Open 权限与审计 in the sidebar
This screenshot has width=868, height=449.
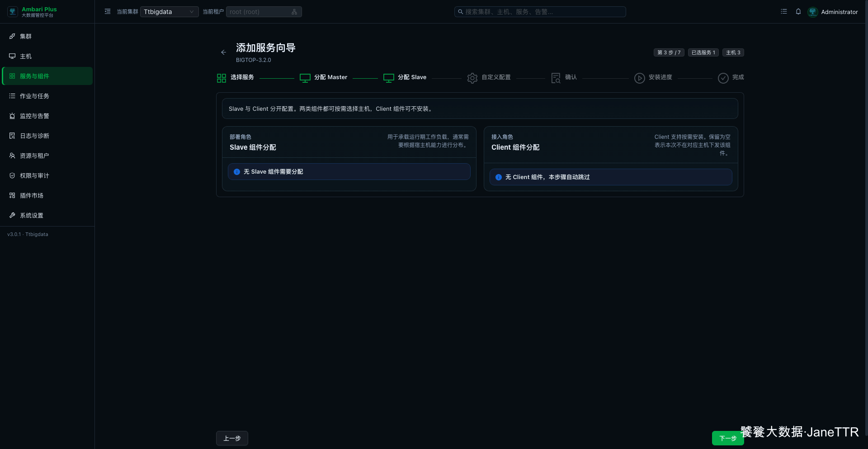47,175
